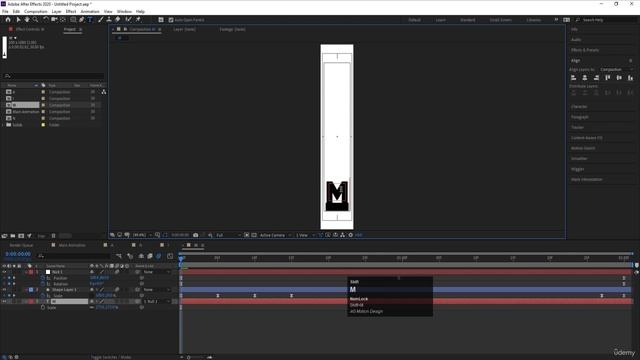Toggle Auto-Open Panels checkbox
The height and width of the screenshot is (360, 640).
[171, 20]
